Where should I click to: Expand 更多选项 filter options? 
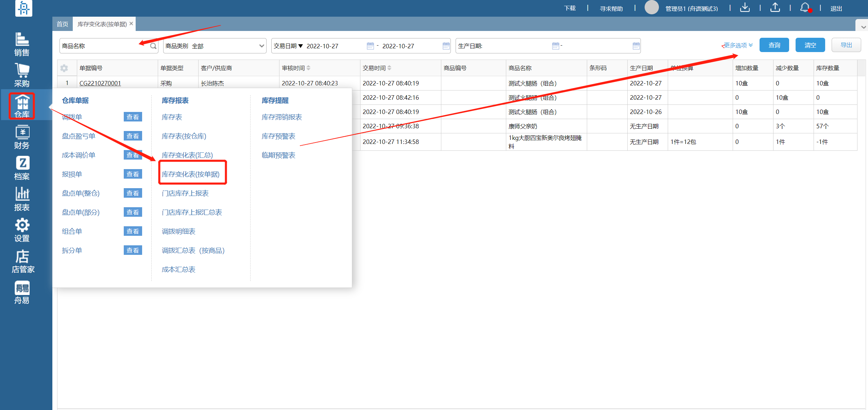click(x=738, y=45)
